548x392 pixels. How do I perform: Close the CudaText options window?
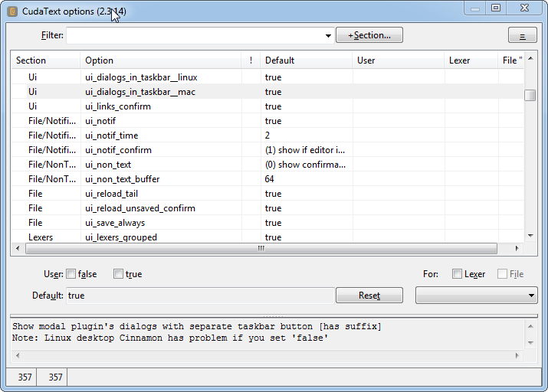point(524,8)
